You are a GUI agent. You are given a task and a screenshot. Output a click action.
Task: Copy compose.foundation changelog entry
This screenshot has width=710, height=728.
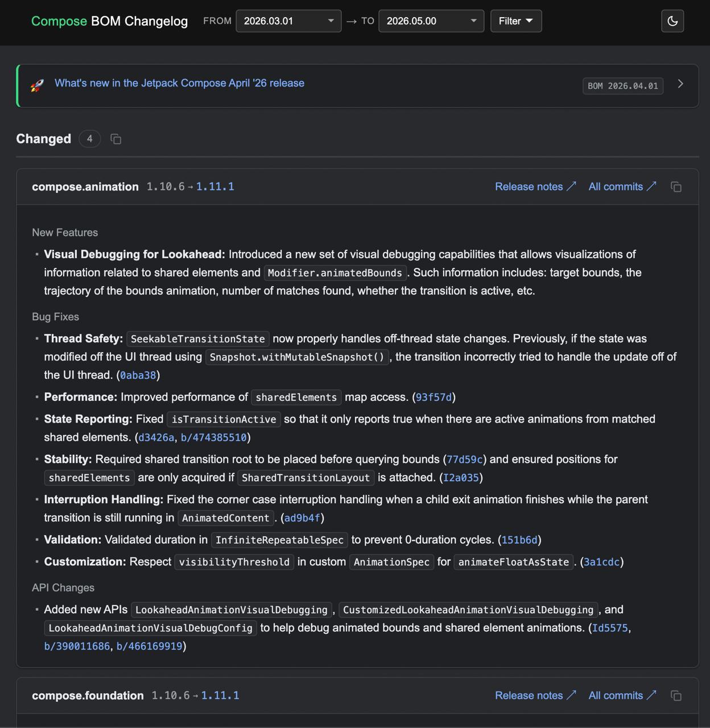tap(676, 696)
